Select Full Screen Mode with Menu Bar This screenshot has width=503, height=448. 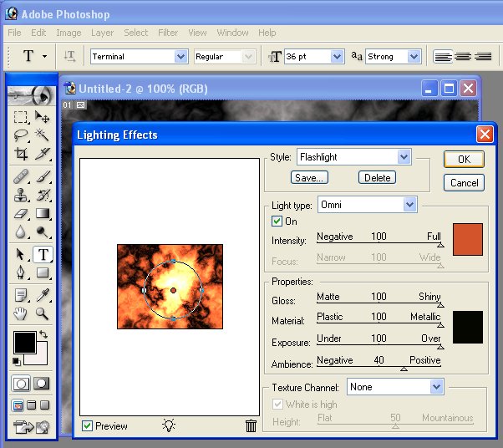coord(32,405)
